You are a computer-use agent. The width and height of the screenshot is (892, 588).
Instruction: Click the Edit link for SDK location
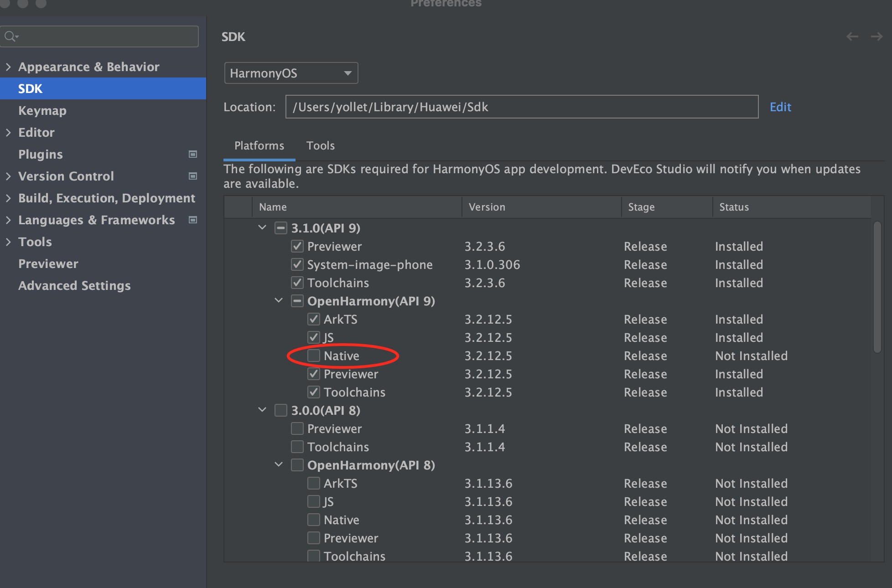point(780,107)
